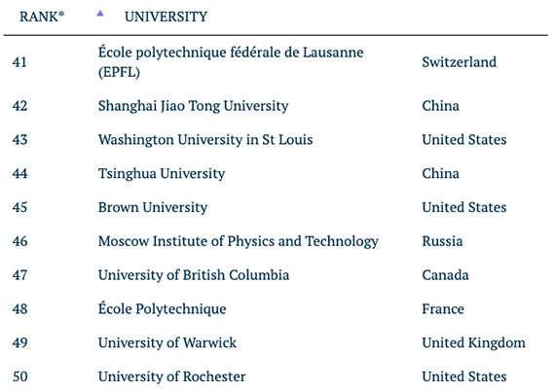
Task: Sort by the UNIVERSITY column header
Action: coord(166,17)
